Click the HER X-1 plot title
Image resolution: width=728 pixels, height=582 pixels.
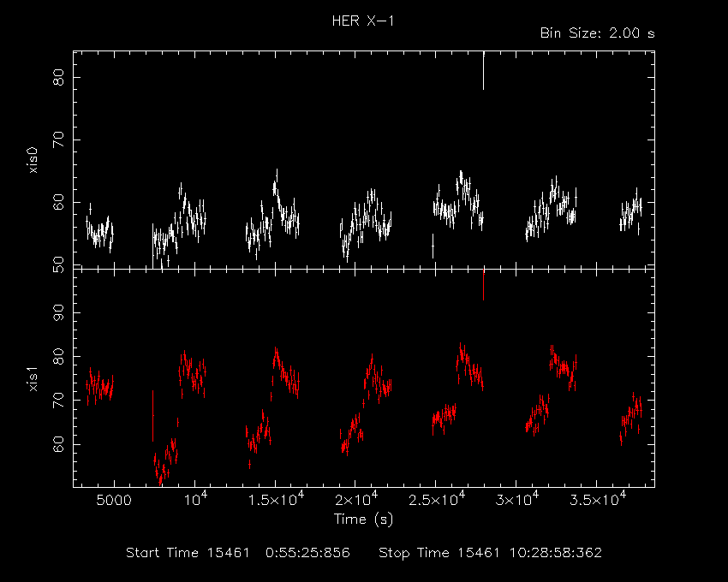[x=363, y=21]
